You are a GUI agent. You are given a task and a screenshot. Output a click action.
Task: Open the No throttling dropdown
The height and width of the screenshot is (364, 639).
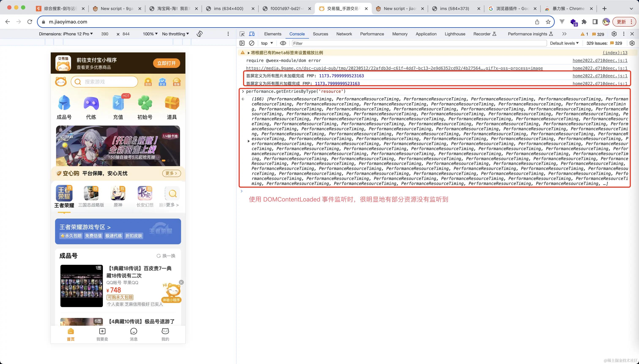point(175,34)
